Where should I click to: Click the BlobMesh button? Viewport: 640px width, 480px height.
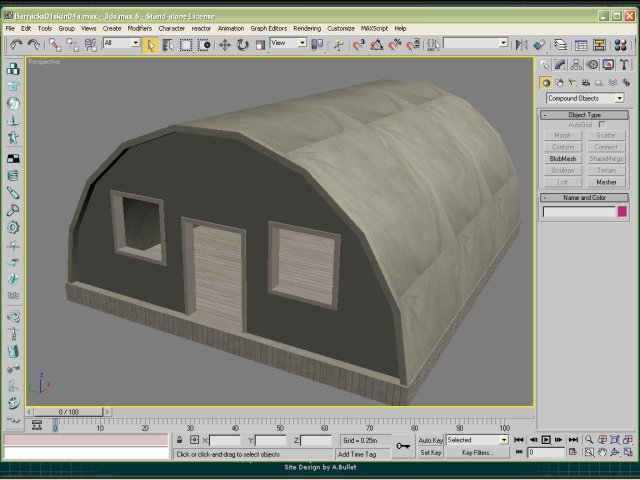click(x=563, y=158)
